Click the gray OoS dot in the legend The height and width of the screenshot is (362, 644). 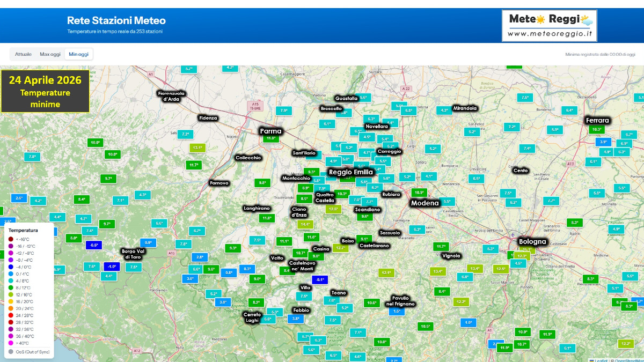[11, 351]
